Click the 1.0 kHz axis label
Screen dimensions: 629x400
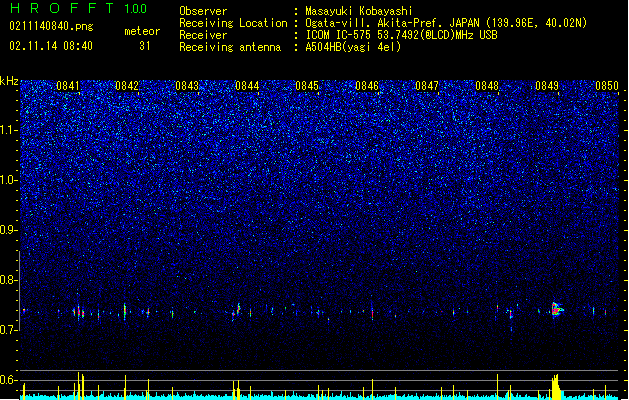[9, 180]
